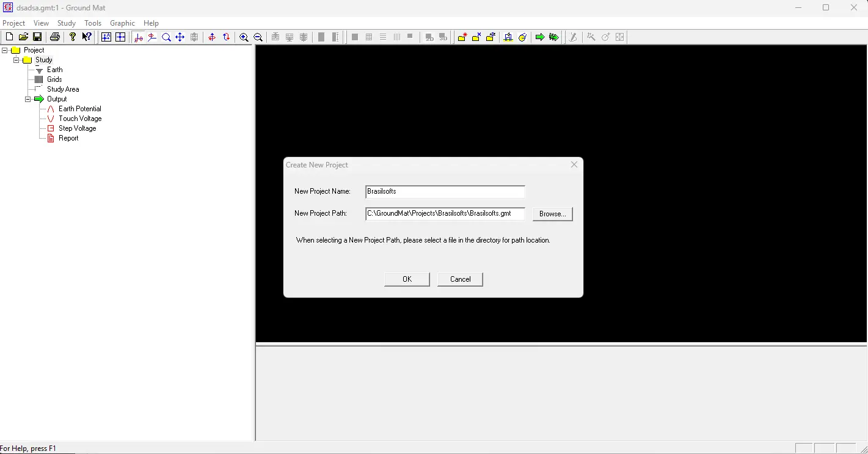The width and height of the screenshot is (868, 454).
Task: Click the blue crosshair grid toolbar icon
Action: click(120, 37)
